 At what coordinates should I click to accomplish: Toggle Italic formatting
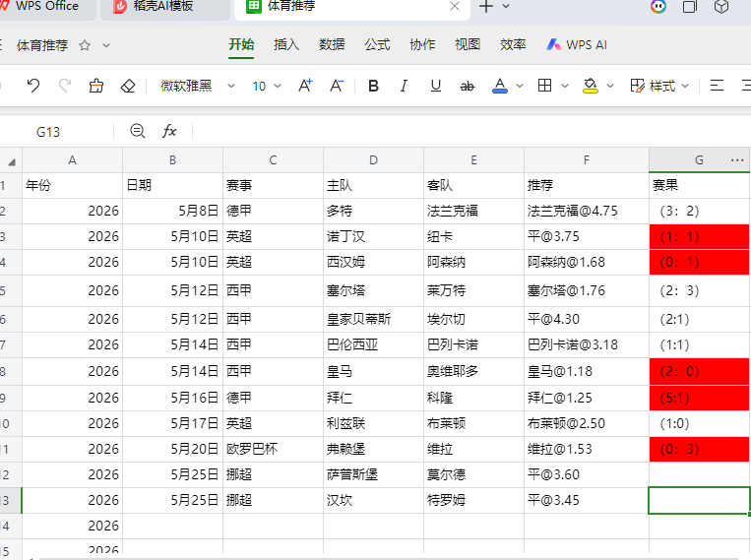(x=404, y=86)
